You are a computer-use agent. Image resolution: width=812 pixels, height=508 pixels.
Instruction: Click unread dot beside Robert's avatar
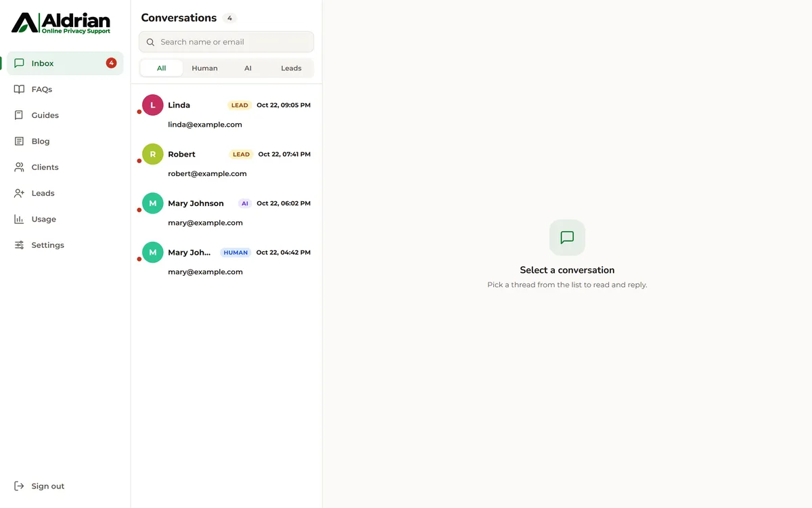[139, 161]
